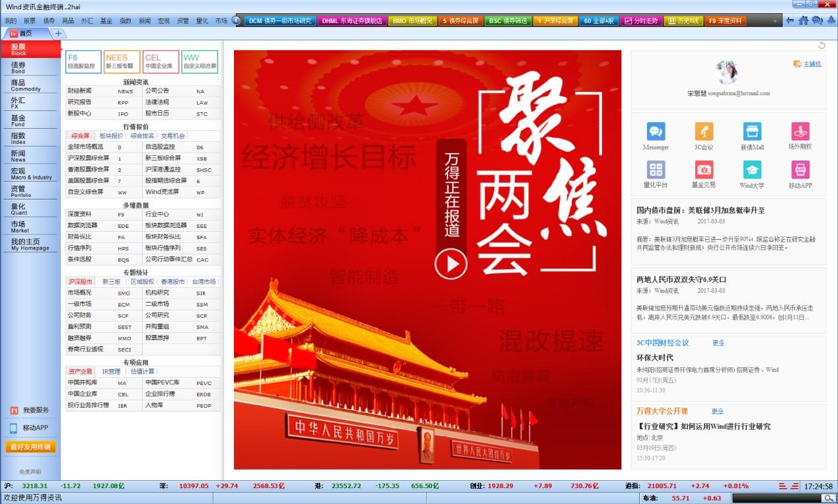Open the Wind大学 graduation cap icon
Viewport: 838px width, 504px height.
(752, 170)
